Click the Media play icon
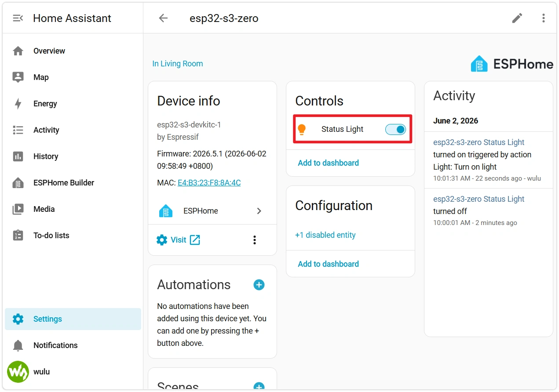 point(18,209)
